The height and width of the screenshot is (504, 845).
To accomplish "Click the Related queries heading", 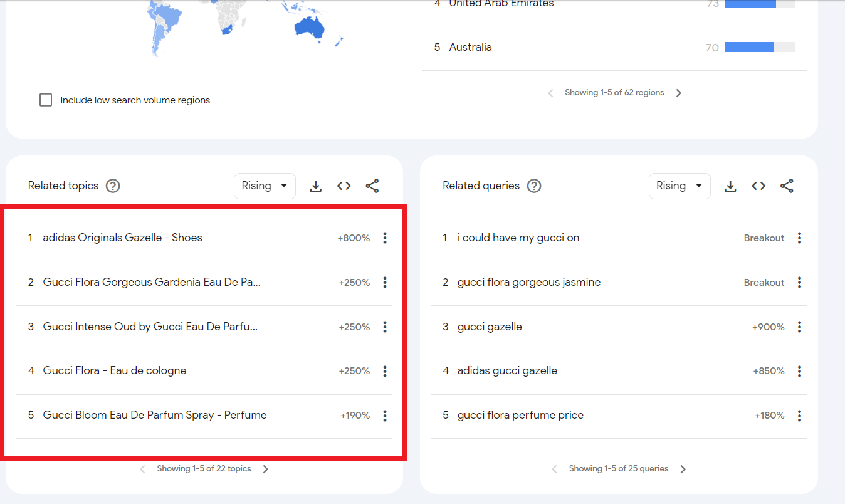I will [x=481, y=186].
